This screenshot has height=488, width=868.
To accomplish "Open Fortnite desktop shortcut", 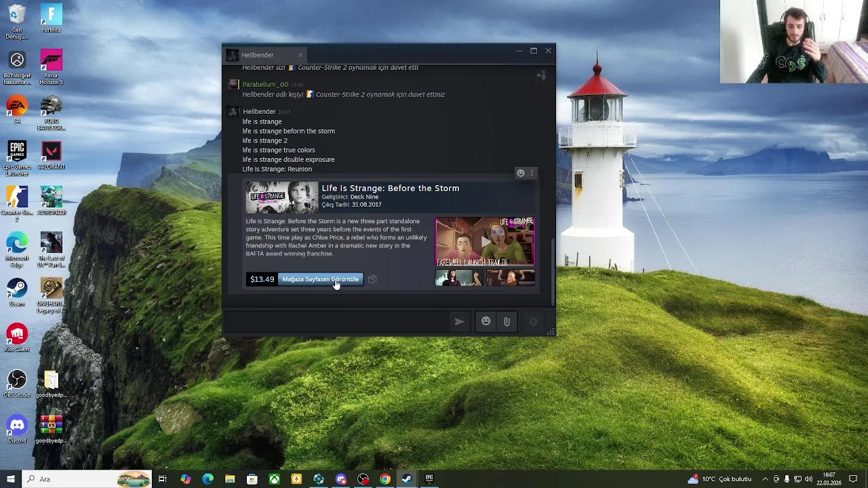I will pyautogui.click(x=51, y=19).
